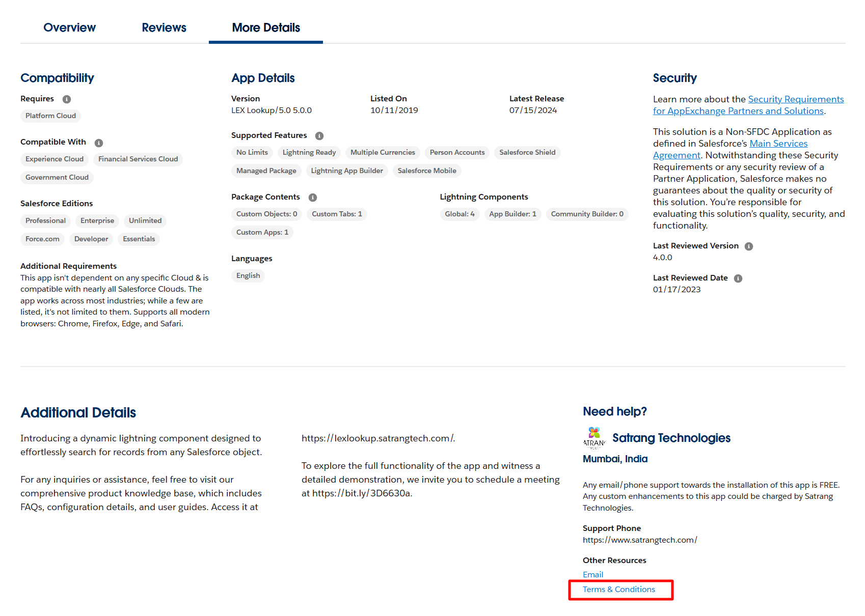The height and width of the screenshot is (616, 865).
Task: Click the Salesforce Shield feature pill
Action: point(527,153)
